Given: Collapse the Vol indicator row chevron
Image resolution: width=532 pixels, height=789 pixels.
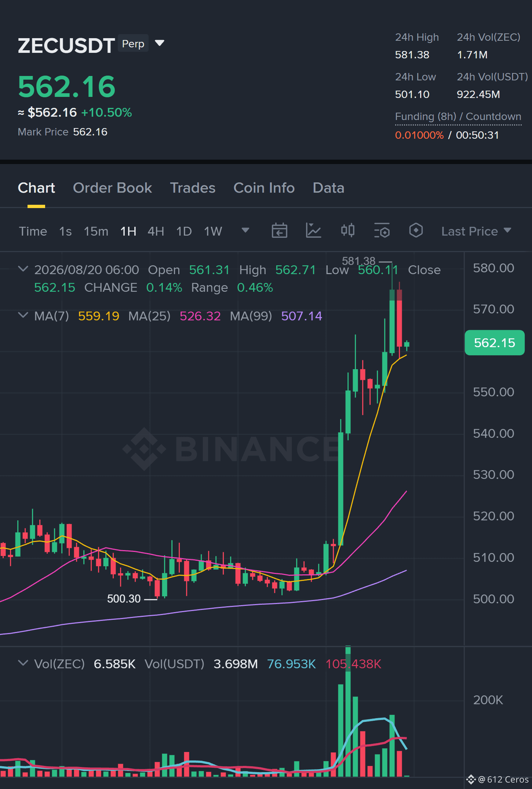Looking at the screenshot, I should 23,663.
